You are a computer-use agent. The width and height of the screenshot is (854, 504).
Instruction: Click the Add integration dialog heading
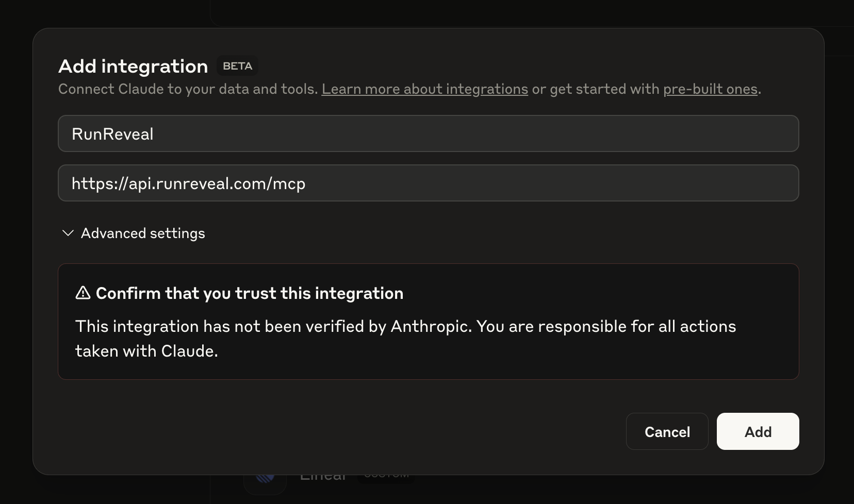(133, 66)
